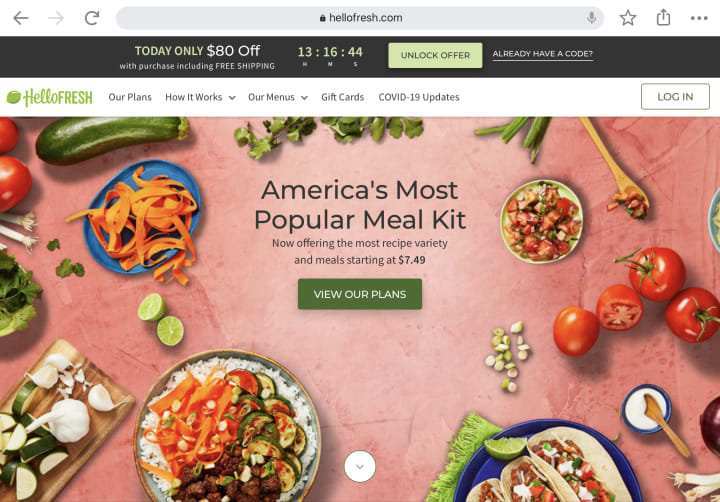Click the Already Have a Code link

point(542,54)
